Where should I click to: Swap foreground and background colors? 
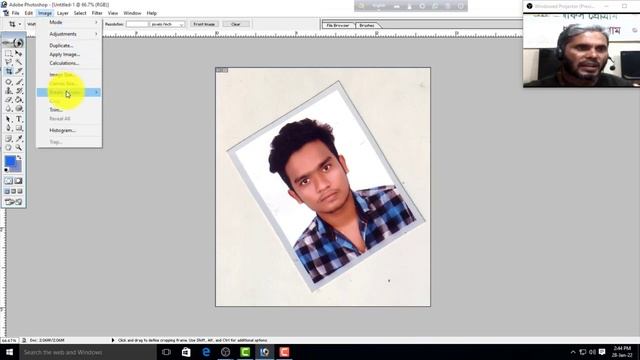point(19,158)
